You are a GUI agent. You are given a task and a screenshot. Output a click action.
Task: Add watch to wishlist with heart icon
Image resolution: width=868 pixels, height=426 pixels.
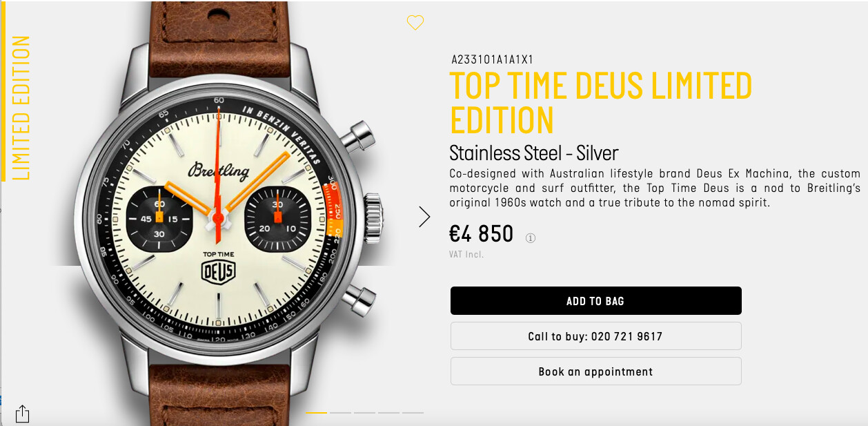(x=415, y=23)
